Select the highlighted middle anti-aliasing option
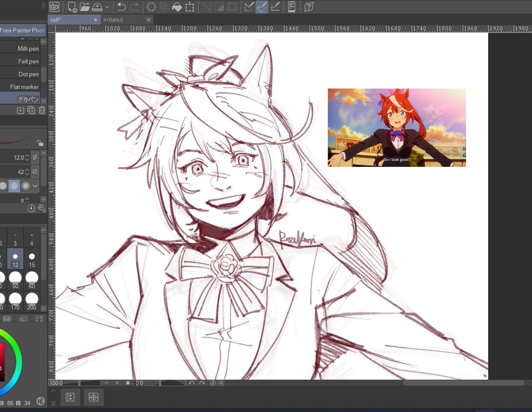The height and width of the screenshot is (412, 532). 15,186
